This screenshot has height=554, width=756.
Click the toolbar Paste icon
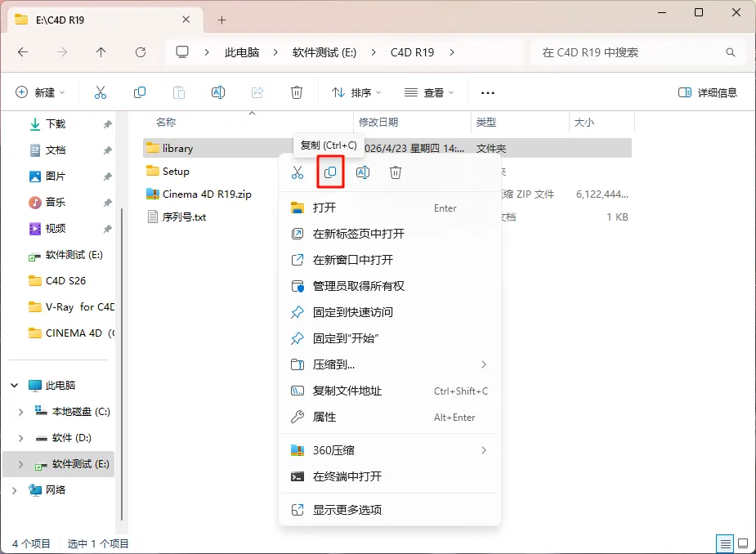179,92
